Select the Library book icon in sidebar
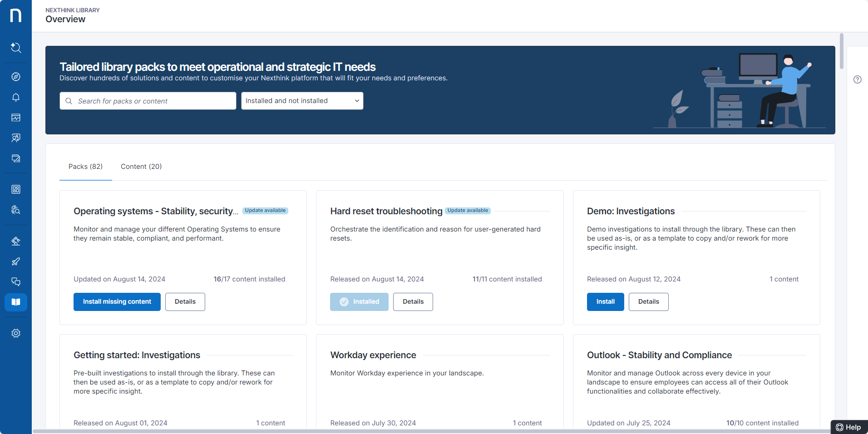This screenshot has height=434, width=868. click(x=16, y=302)
